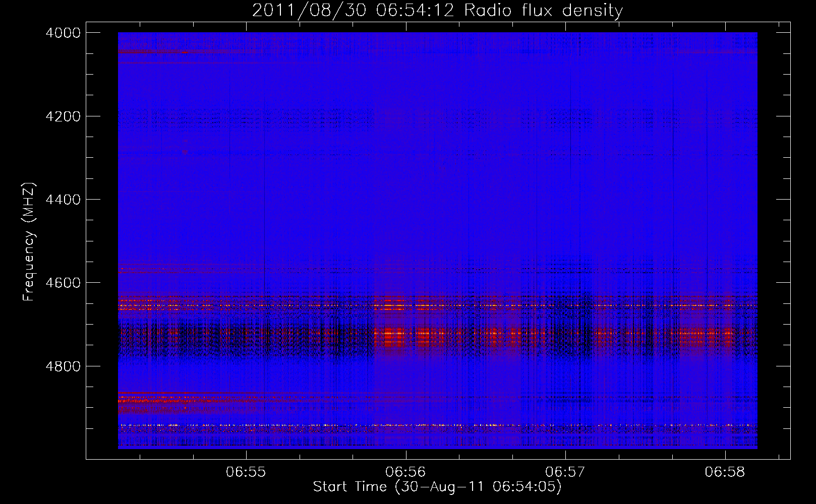
Task: Click the 4800 frequency tick label
Action: click(63, 366)
